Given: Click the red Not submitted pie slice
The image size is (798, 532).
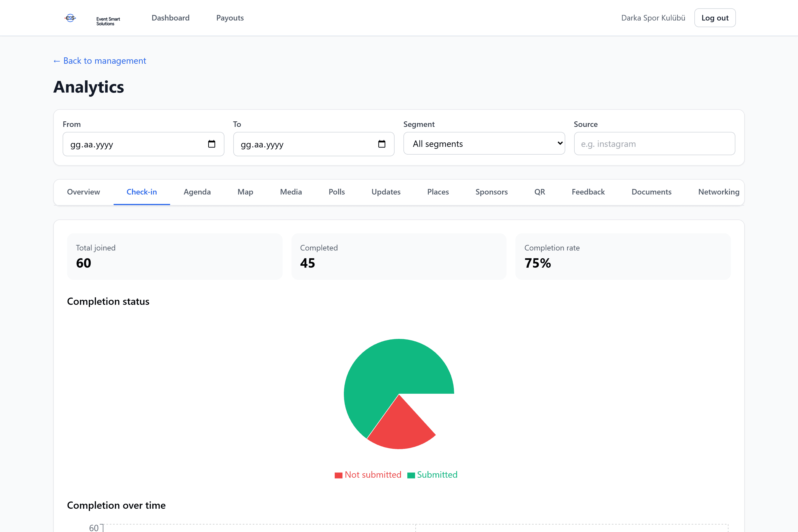Looking at the screenshot, I should tap(400, 428).
